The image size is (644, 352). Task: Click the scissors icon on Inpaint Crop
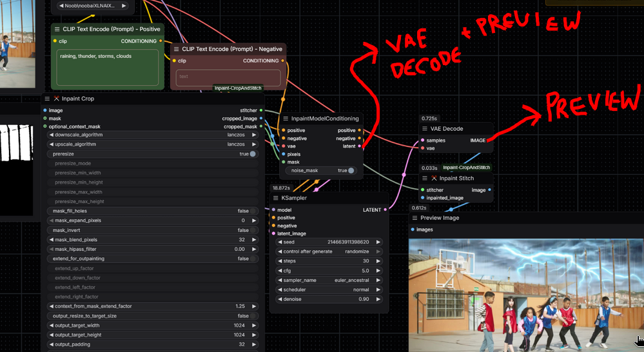[57, 99]
